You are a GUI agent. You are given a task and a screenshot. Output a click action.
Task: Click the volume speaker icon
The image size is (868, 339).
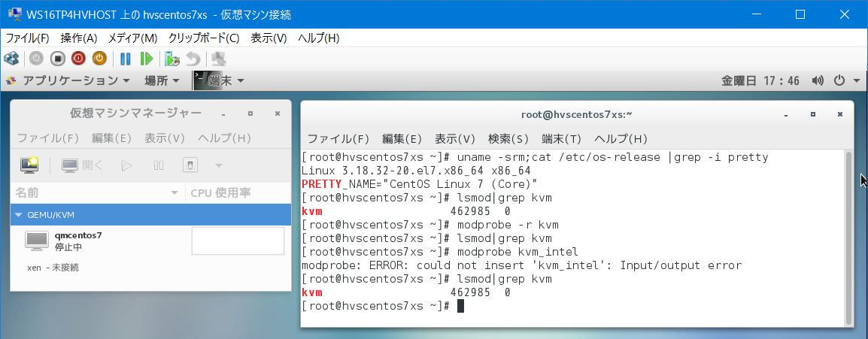pos(818,80)
